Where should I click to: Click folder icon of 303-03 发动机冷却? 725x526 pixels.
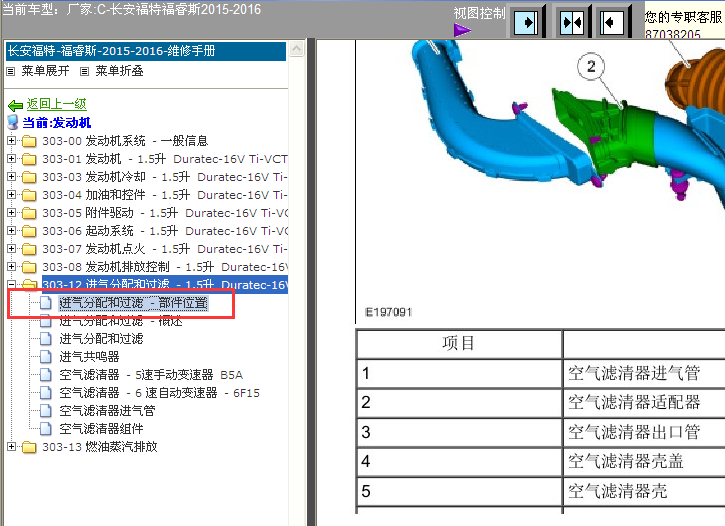(x=29, y=177)
